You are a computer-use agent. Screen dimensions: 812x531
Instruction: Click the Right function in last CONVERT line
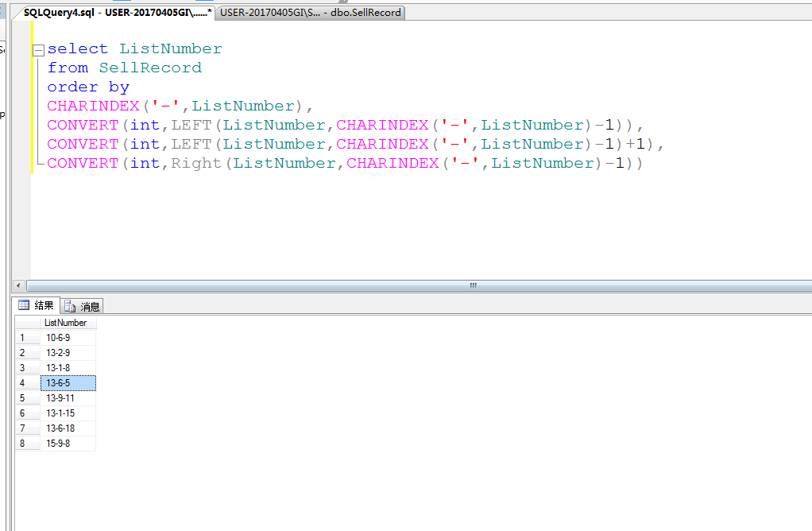point(196,164)
